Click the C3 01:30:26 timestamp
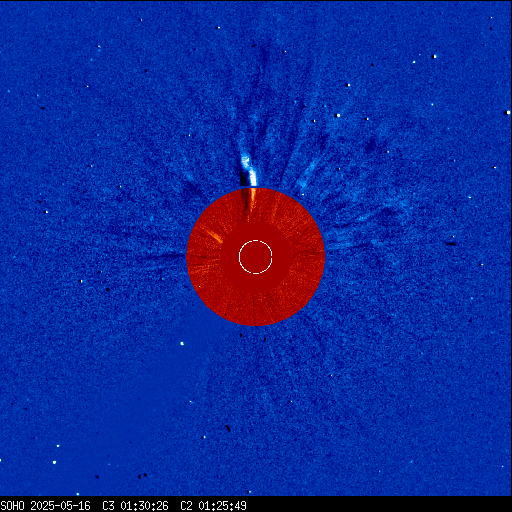The width and height of the screenshot is (512, 512). tap(135, 506)
